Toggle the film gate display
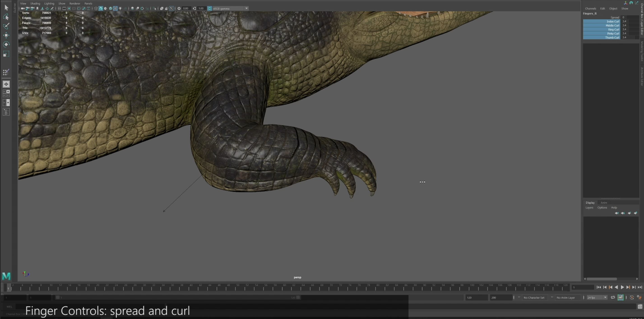This screenshot has height=319, width=644. (64, 9)
